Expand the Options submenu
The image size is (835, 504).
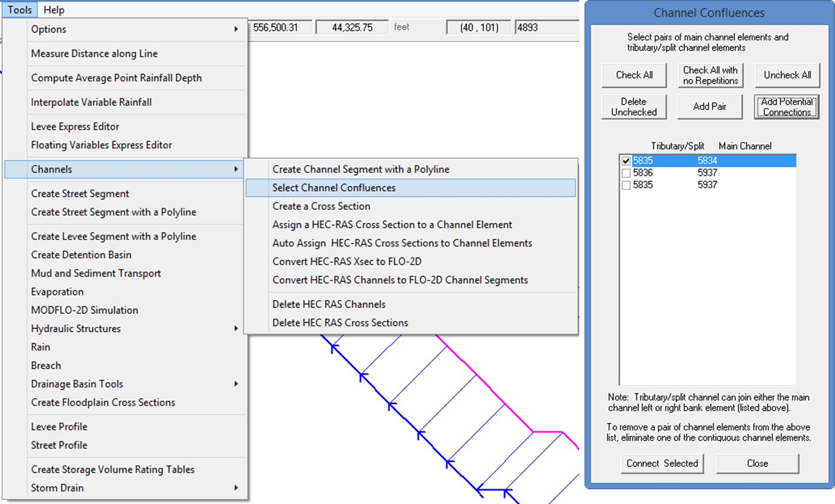click(134, 29)
